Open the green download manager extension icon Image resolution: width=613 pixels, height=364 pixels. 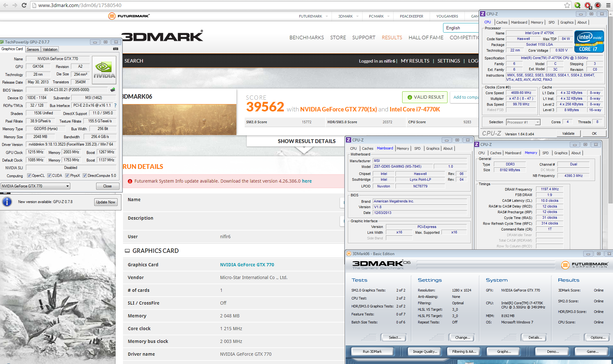(578, 5)
